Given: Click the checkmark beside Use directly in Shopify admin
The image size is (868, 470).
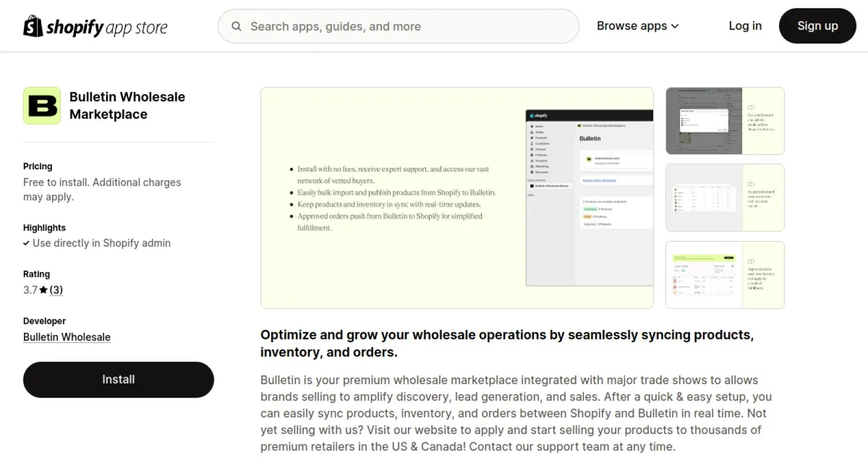Looking at the screenshot, I should coord(26,244).
